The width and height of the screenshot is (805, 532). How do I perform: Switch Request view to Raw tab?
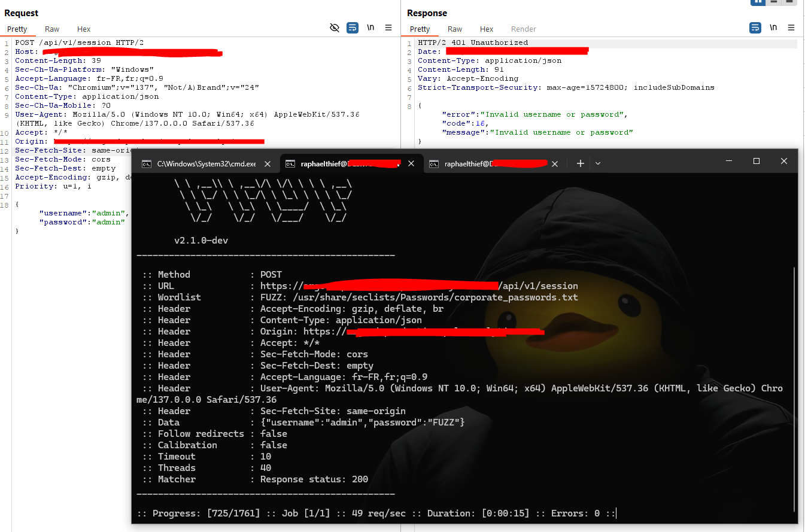click(x=52, y=29)
